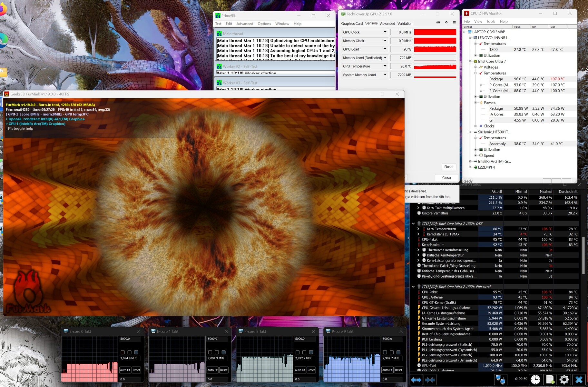
Task: Toggle first checkbox in E-core 1 Takt graph
Action: pos(210,352)
